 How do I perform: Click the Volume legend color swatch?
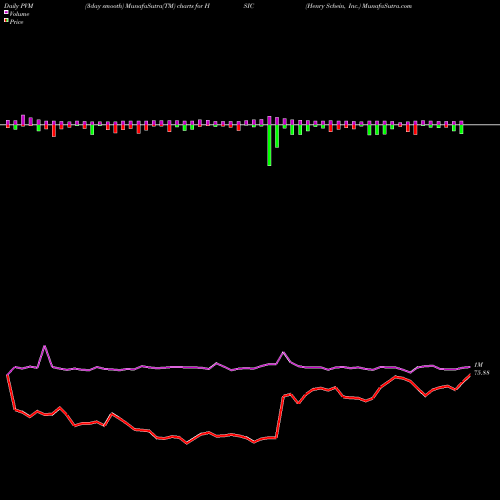[6, 13]
